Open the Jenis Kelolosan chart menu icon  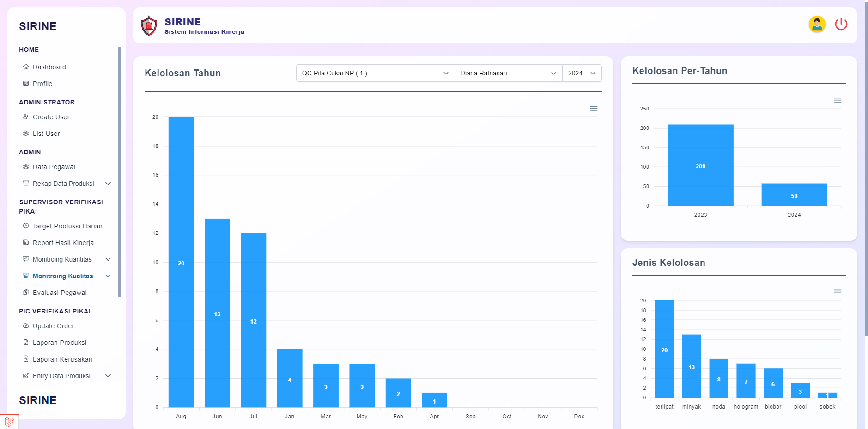pyautogui.click(x=838, y=292)
